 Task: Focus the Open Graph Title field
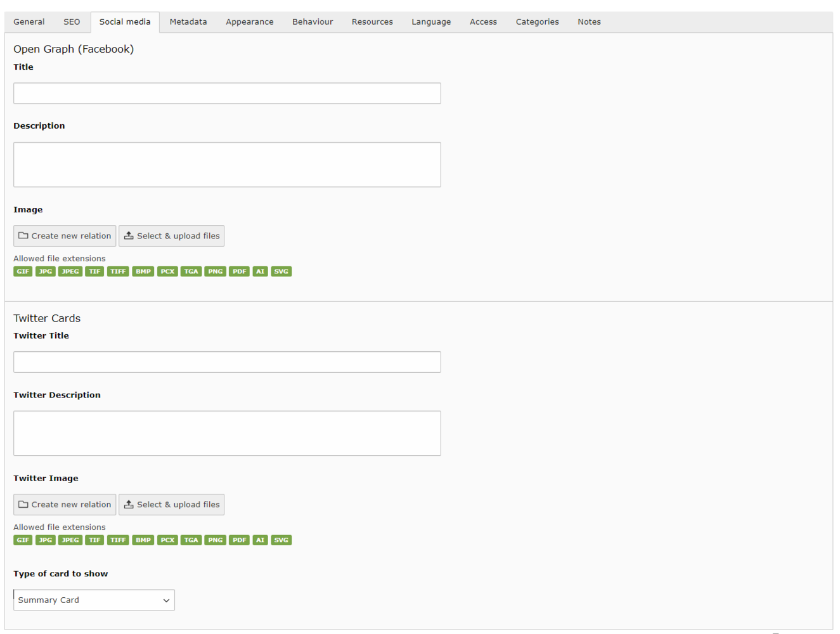click(x=227, y=93)
